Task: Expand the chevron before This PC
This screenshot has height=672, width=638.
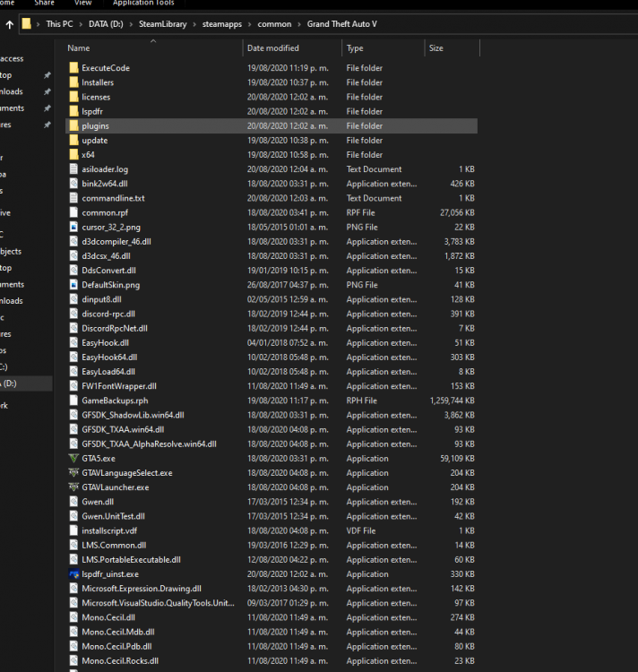Action: point(39,24)
